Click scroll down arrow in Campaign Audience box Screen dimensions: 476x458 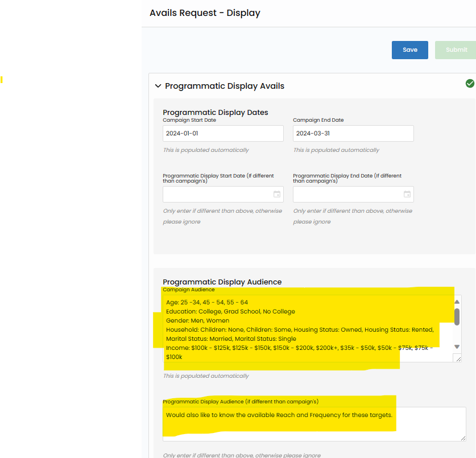tap(457, 346)
